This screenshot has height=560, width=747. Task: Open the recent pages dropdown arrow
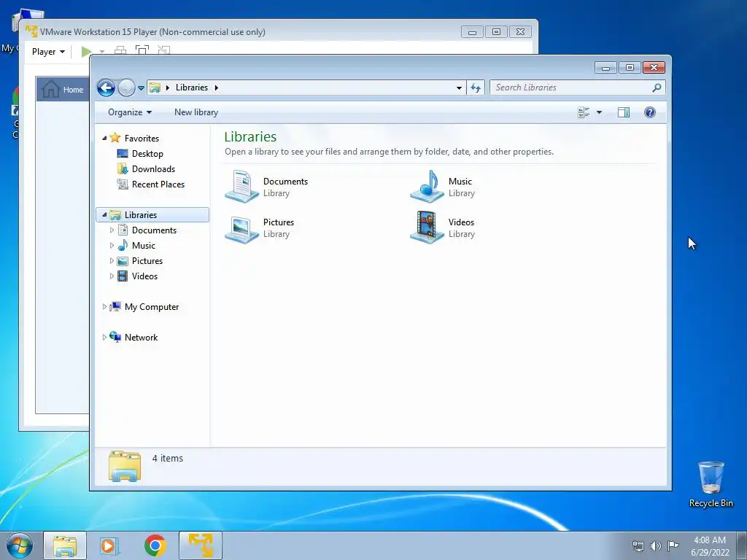click(141, 88)
